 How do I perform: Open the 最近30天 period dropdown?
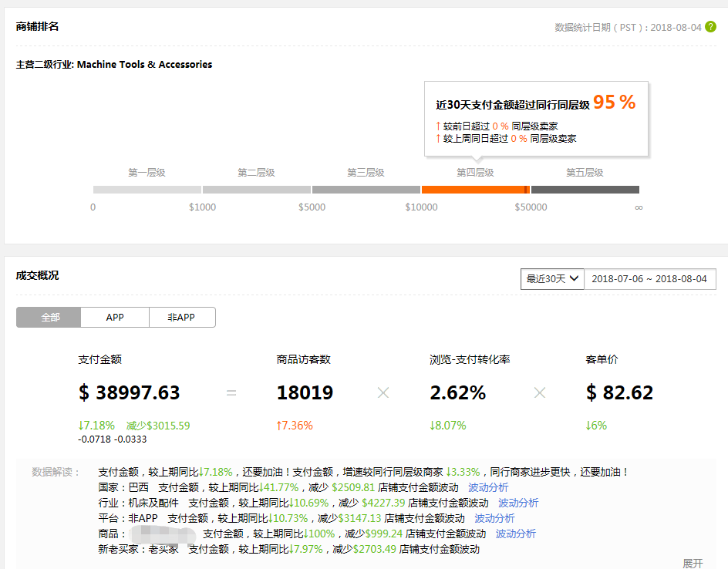click(x=552, y=279)
